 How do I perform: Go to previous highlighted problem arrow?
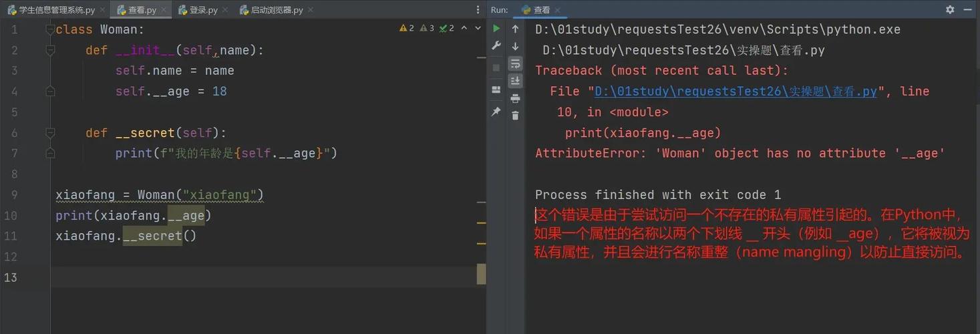click(465, 28)
